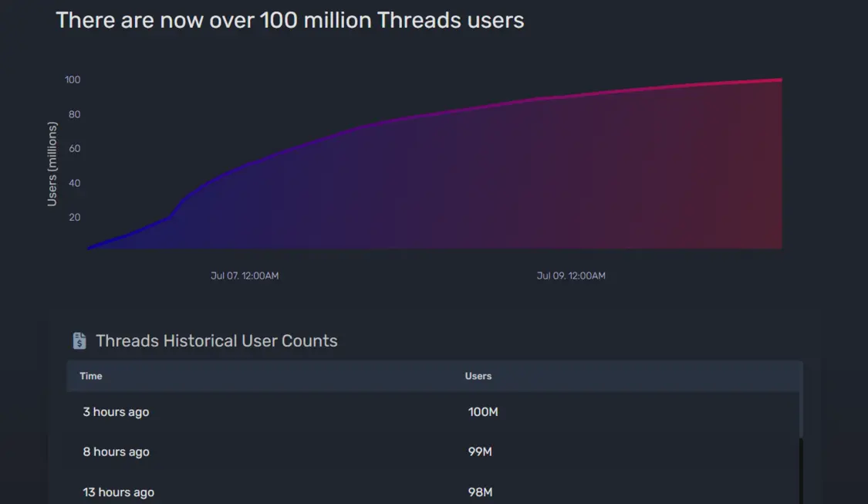The height and width of the screenshot is (504, 868).
Task: Click the 100 label on the y-axis
Action: (73, 79)
